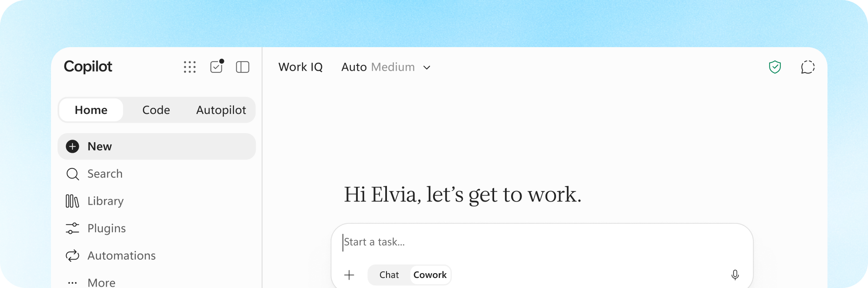Image resolution: width=868 pixels, height=288 pixels.
Task: Open the tasks checklist icon with notification dot
Action: pos(217,66)
